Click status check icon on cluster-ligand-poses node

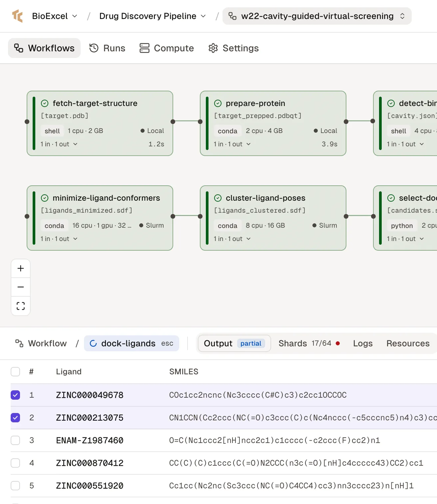(218, 198)
